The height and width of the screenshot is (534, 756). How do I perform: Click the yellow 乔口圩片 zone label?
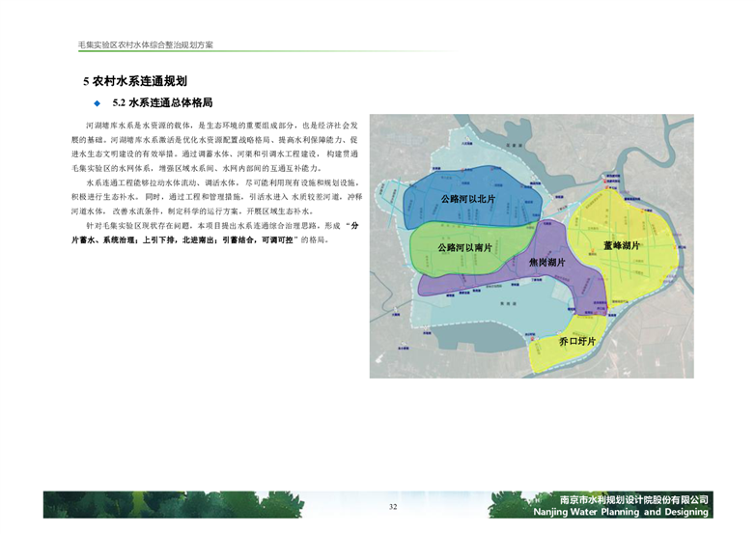[x=576, y=341]
